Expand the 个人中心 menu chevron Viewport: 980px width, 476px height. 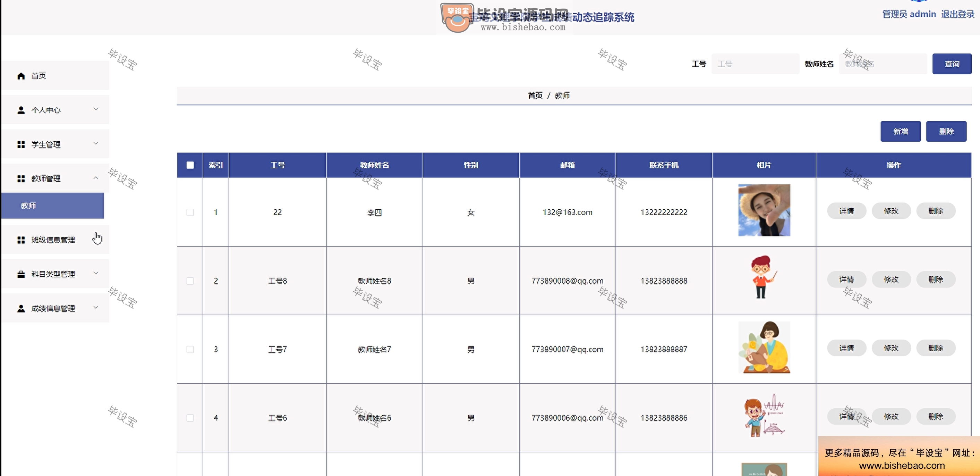pos(96,109)
